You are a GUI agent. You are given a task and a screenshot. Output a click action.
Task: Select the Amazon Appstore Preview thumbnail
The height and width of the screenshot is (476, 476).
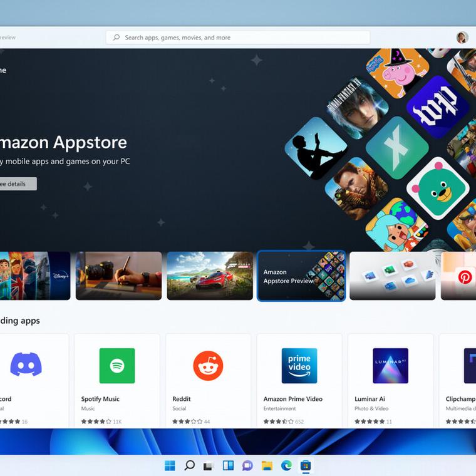[x=301, y=276]
